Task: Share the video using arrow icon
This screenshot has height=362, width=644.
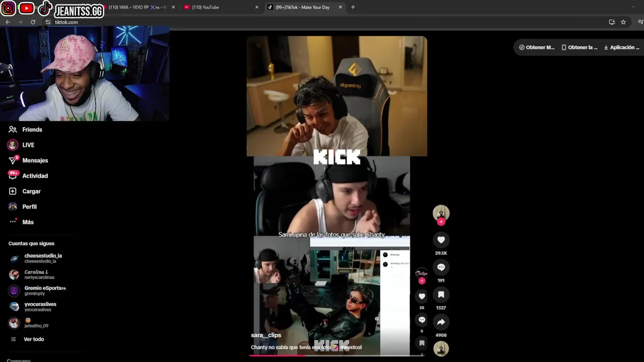Action: pyautogui.click(x=441, y=322)
